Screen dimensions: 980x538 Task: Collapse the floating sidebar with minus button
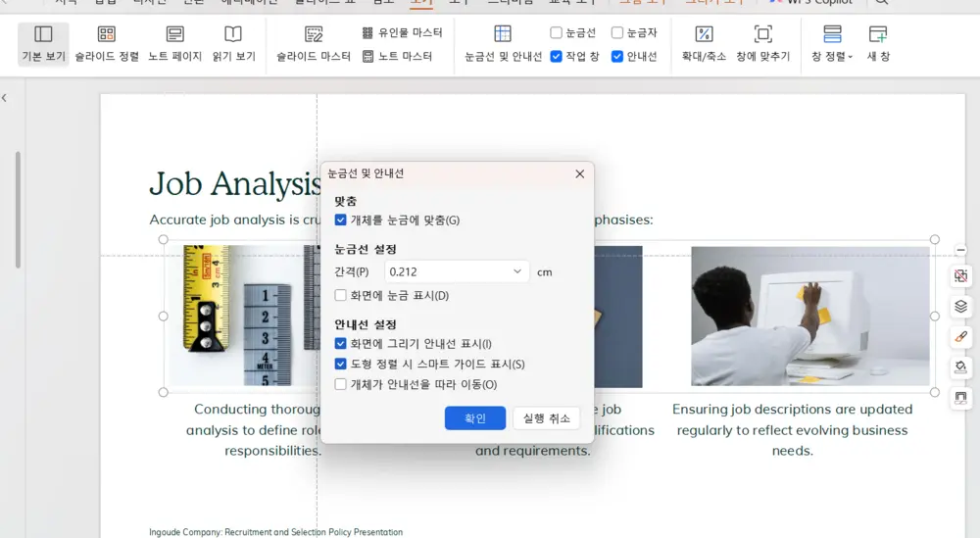(x=961, y=250)
